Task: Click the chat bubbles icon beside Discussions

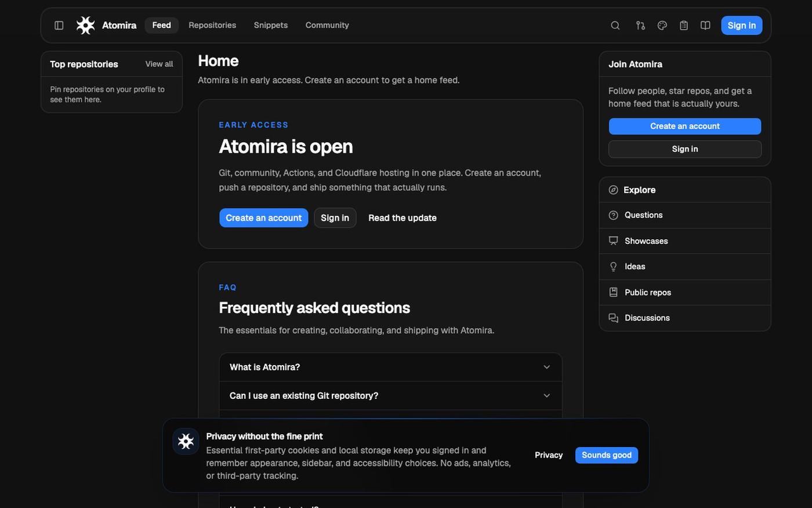Action: (613, 318)
